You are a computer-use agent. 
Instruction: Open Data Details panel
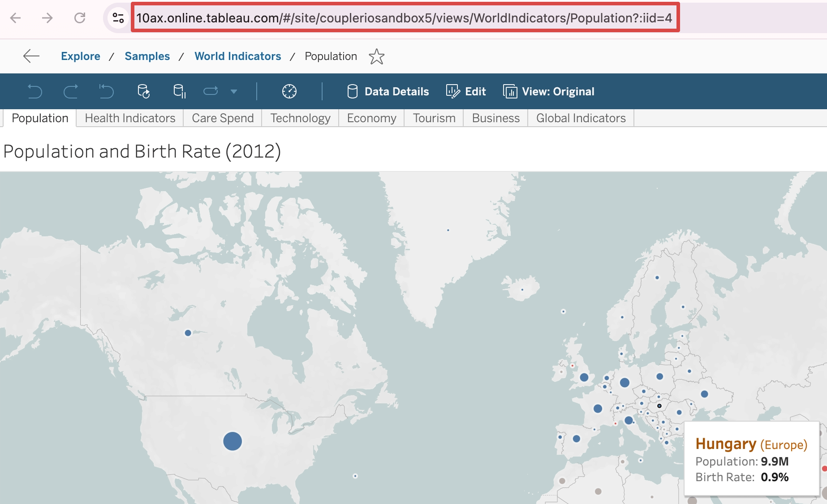388,91
